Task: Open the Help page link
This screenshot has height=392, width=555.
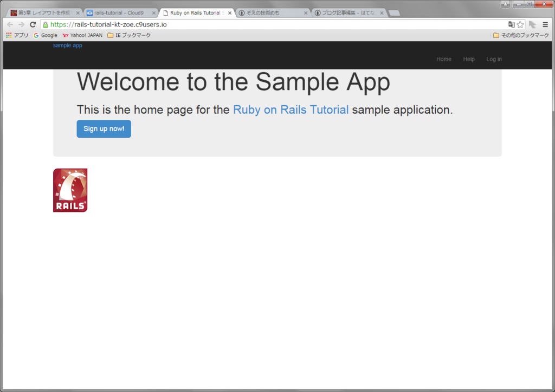Action: 469,59
